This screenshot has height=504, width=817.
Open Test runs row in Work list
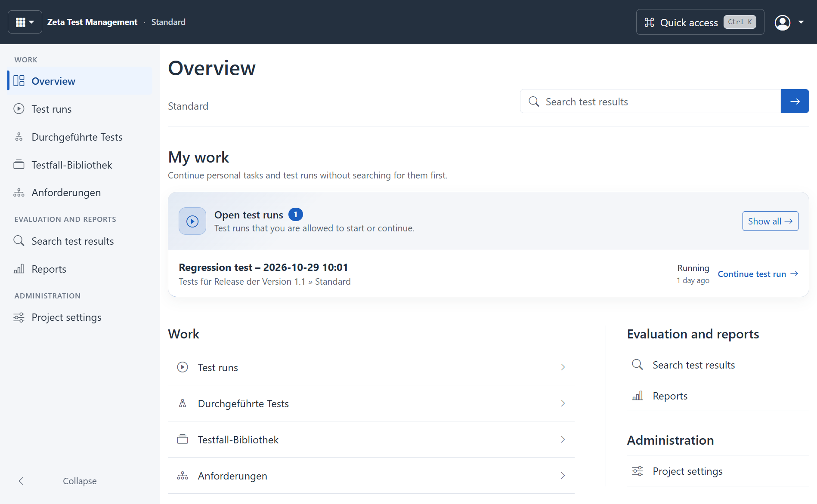pyautogui.click(x=371, y=367)
